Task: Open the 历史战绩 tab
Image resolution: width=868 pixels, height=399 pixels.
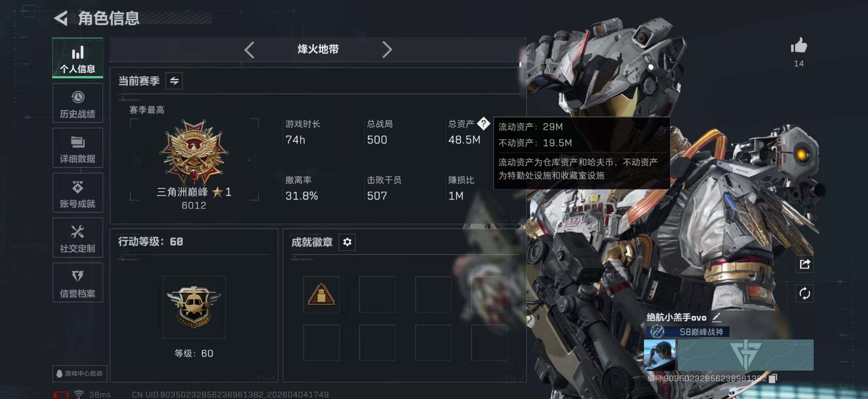Action: (x=78, y=103)
